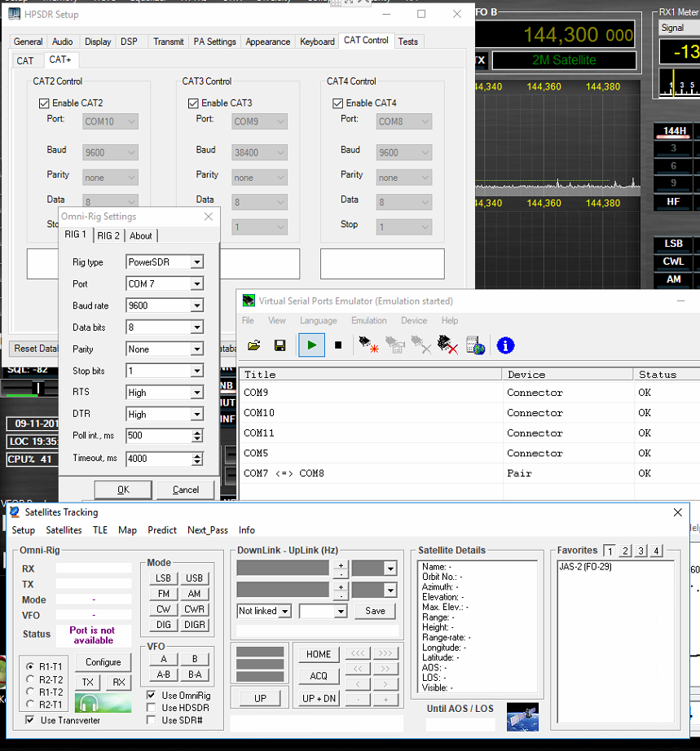700x751 pixels.
Task: Select COM7 <=> COM8 pair row in VSPE
Action: 469,473
